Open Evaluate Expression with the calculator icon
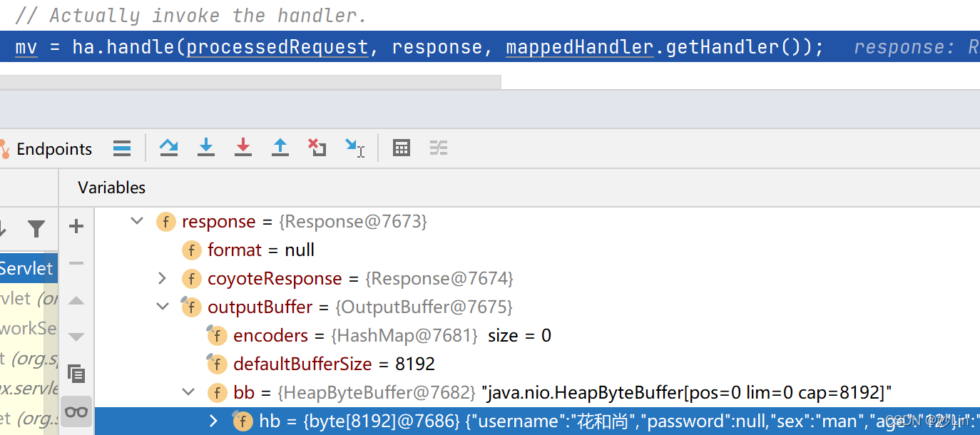 (x=402, y=148)
